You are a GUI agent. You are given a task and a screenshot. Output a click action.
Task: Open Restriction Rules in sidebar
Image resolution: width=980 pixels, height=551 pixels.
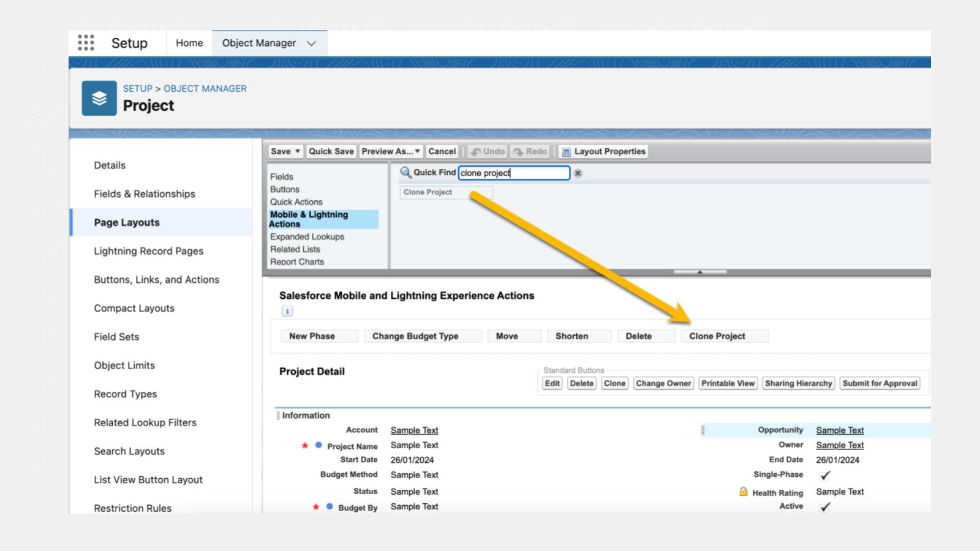[x=133, y=508]
